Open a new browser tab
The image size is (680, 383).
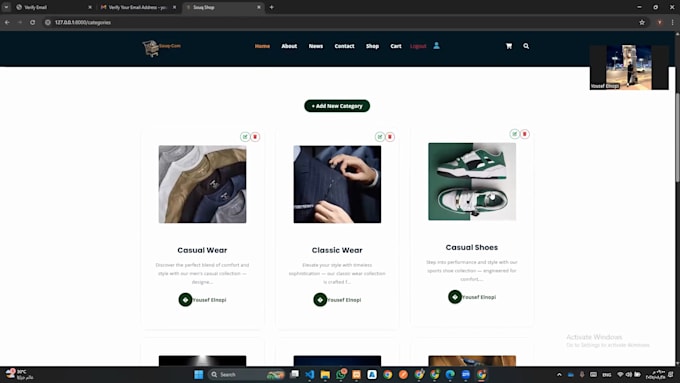pos(271,7)
